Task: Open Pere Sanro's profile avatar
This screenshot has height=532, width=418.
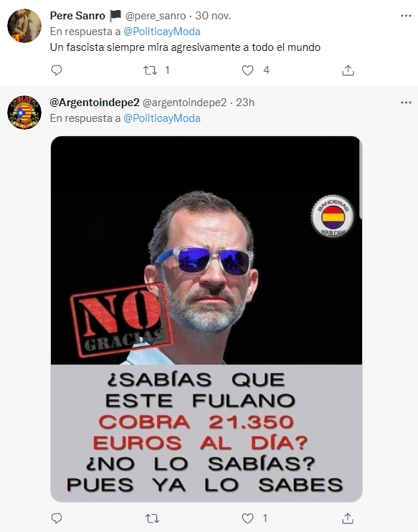Action: coord(24,26)
